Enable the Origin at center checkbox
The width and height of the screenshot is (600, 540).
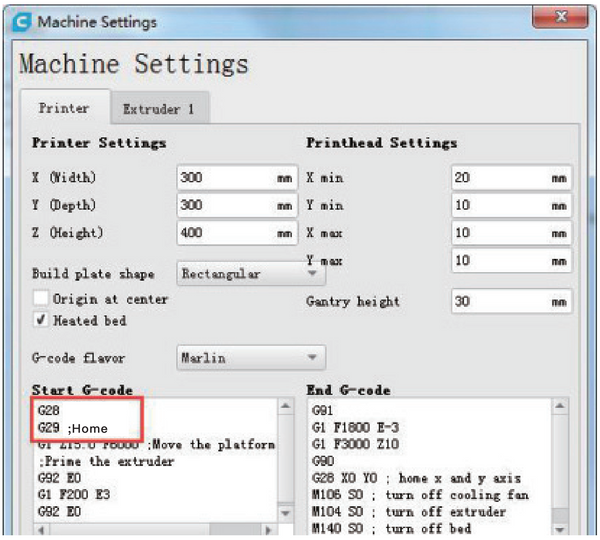click(x=41, y=299)
